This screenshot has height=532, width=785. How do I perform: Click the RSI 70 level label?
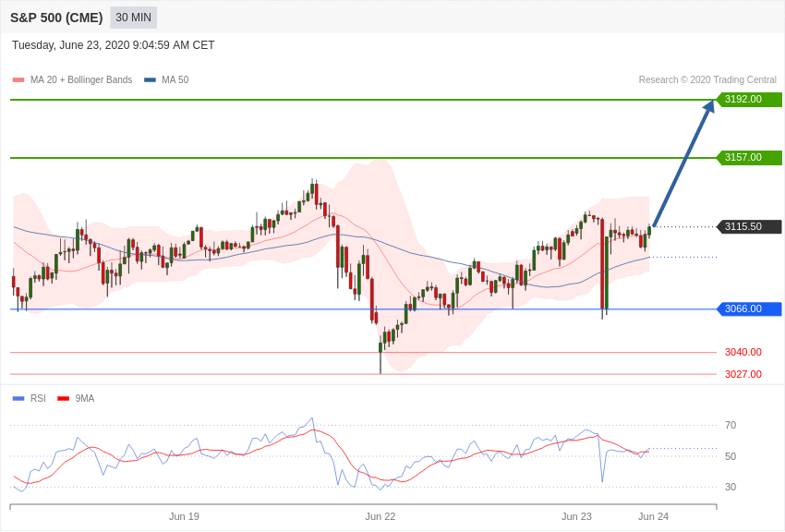[x=731, y=426]
